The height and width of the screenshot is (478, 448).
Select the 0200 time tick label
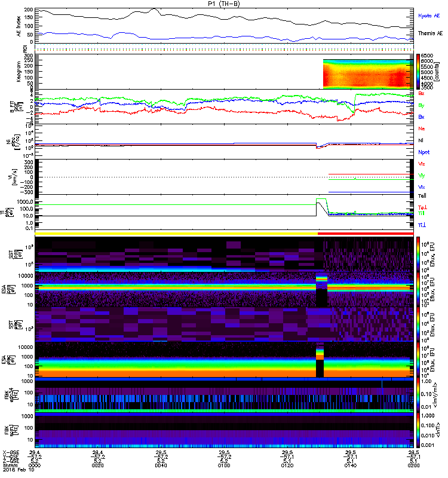coord(413,465)
